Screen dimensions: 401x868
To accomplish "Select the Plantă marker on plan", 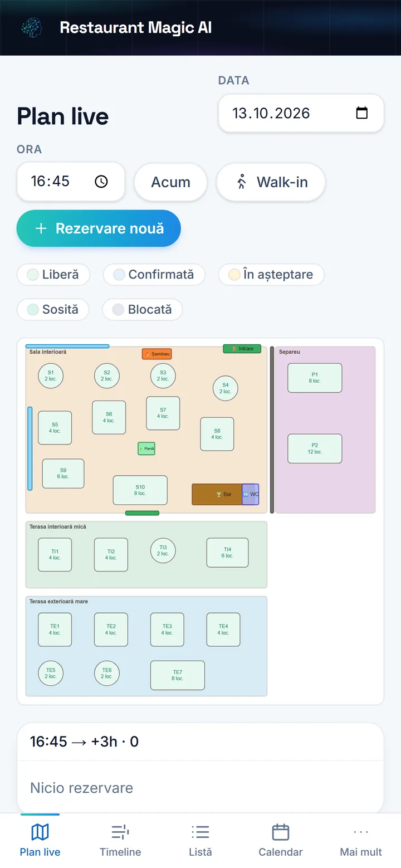I will (x=146, y=448).
